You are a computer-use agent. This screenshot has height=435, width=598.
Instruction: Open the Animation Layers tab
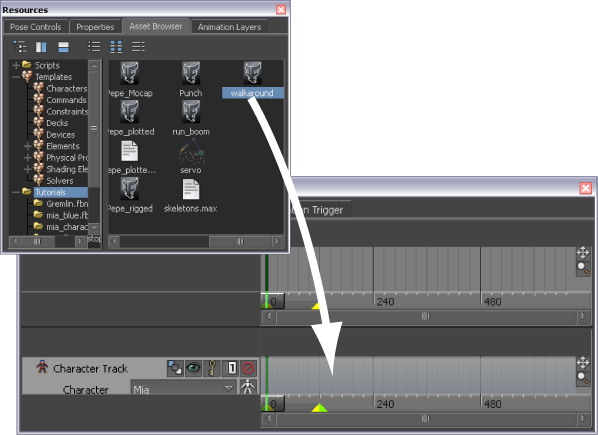click(229, 27)
